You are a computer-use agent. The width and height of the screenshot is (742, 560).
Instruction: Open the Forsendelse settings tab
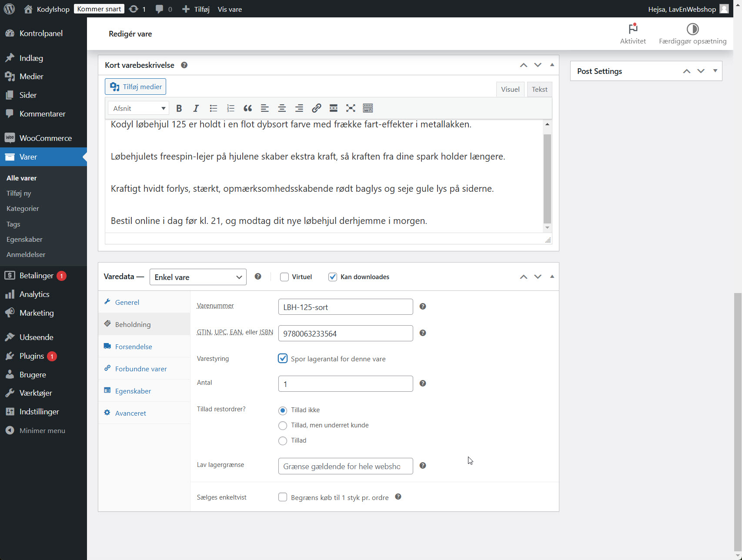(x=133, y=347)
